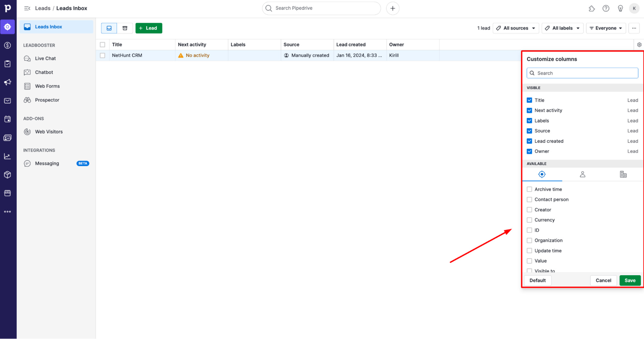The width and height of the screenshot is (644, 339).
Task: Save the customized columns
Action: point(630,280)
